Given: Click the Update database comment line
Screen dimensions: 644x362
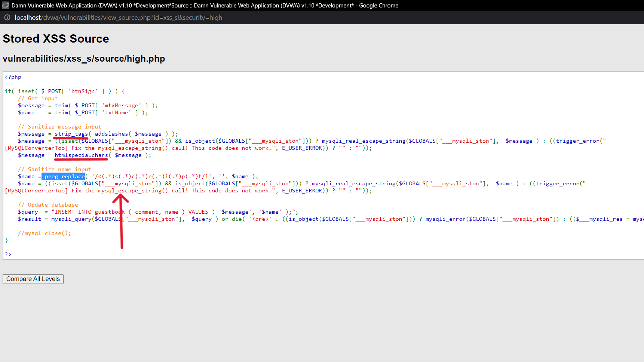Looking at the screenshot, I should click(48, 204).
